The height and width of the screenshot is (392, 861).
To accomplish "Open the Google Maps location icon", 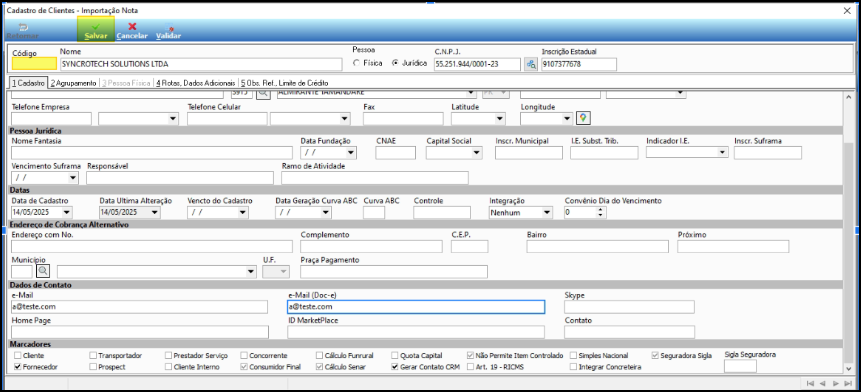I will (x=583, y=118).
